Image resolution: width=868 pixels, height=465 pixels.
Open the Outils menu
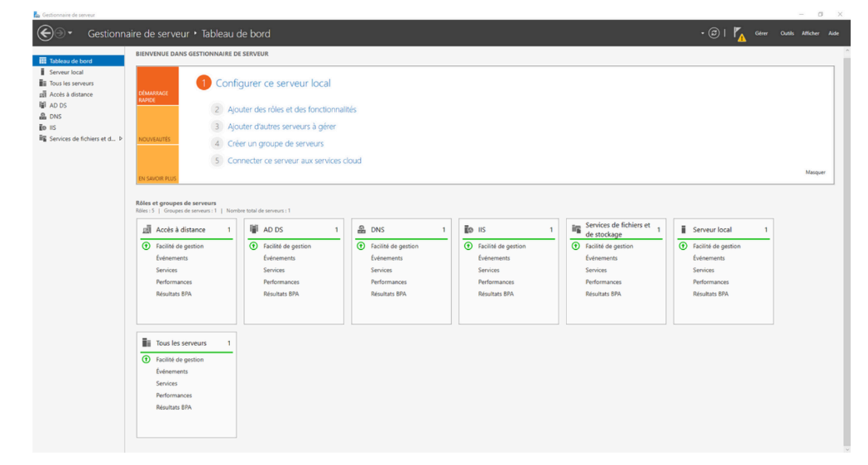[787, 33]
